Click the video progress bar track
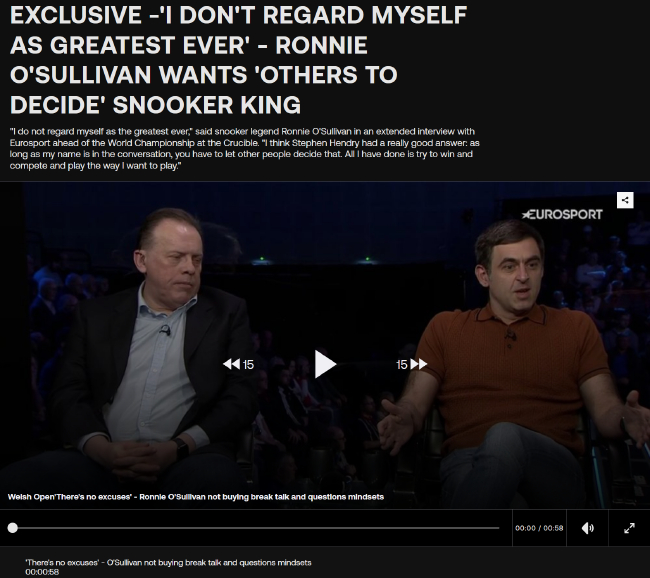This screenshot has height=578, width=650. point(256,528)
